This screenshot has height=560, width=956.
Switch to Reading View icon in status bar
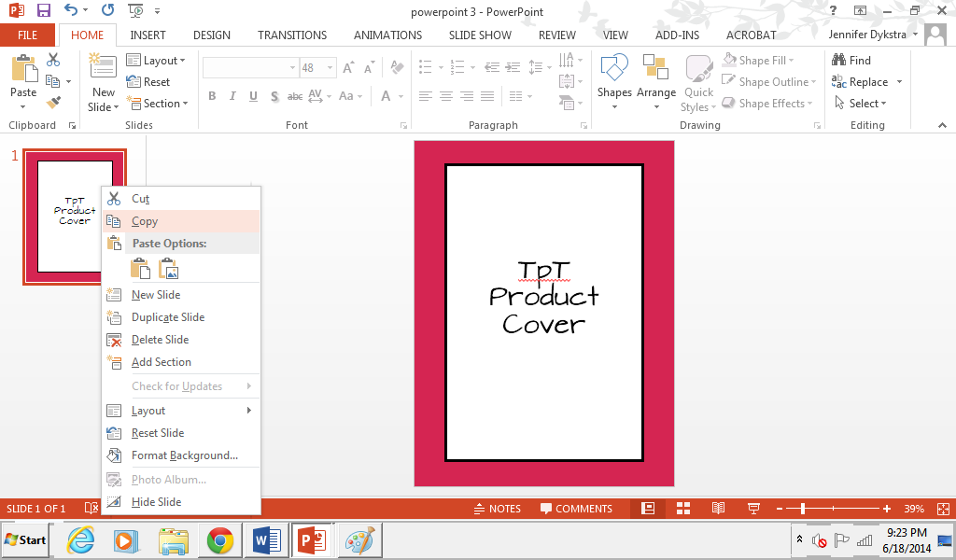[718, 509]
